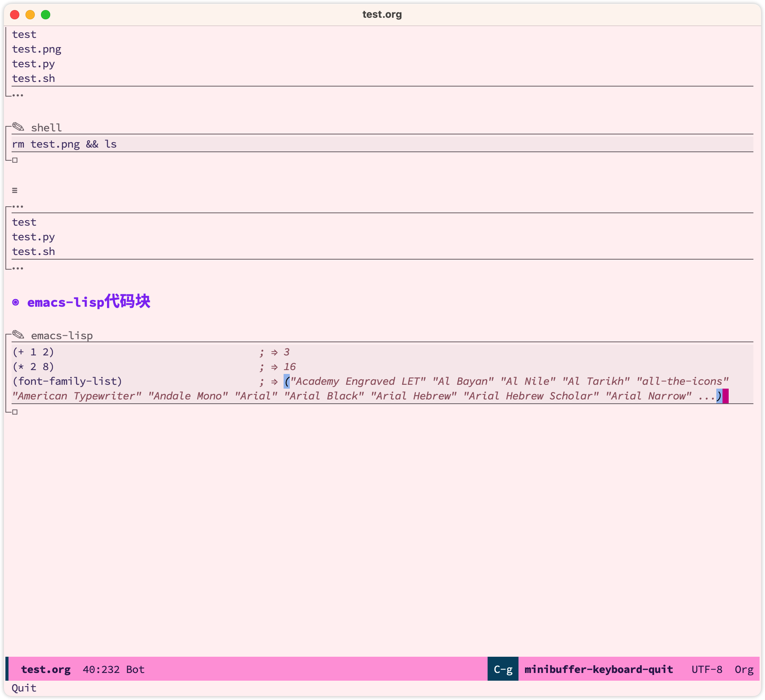Click the Quit message in the echo area
Image resolution: width=765 pixels, height=700 pixels.
point(24,688)
